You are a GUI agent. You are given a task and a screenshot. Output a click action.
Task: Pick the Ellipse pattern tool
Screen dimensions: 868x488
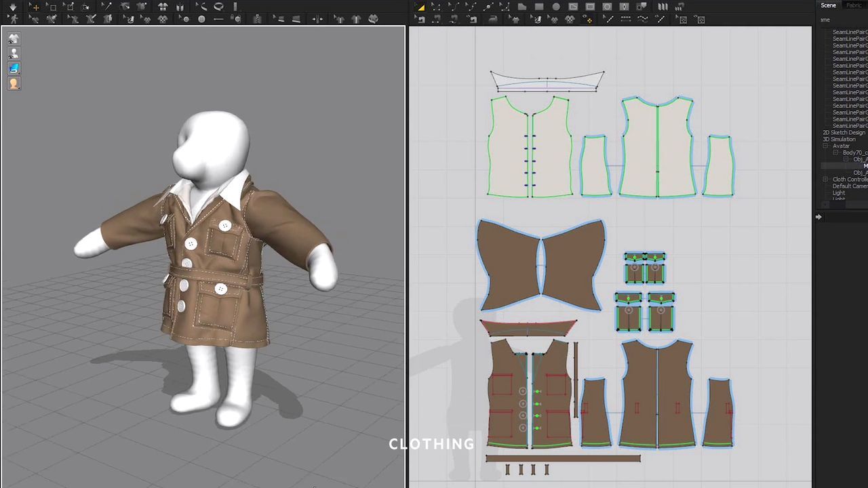(556, 7)
